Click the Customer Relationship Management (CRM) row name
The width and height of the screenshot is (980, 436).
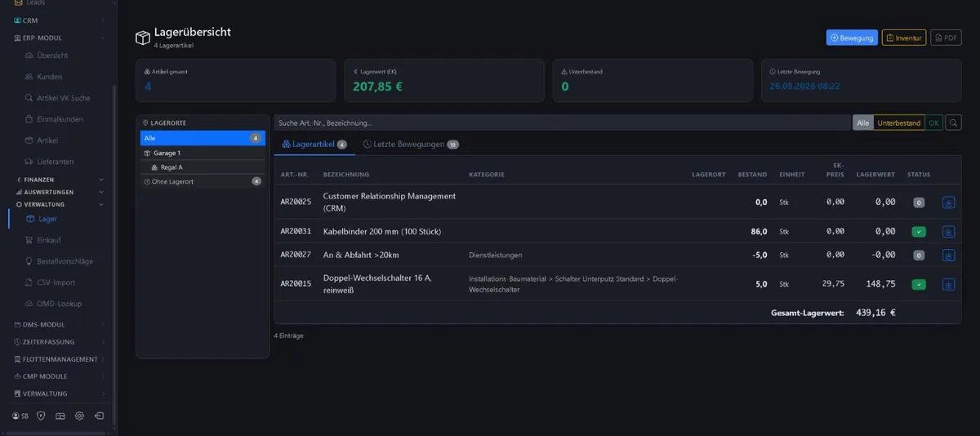point(390,202)
